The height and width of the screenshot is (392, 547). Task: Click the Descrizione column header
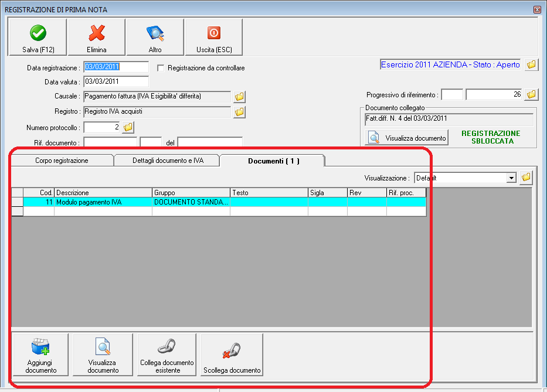click(103, 193)
